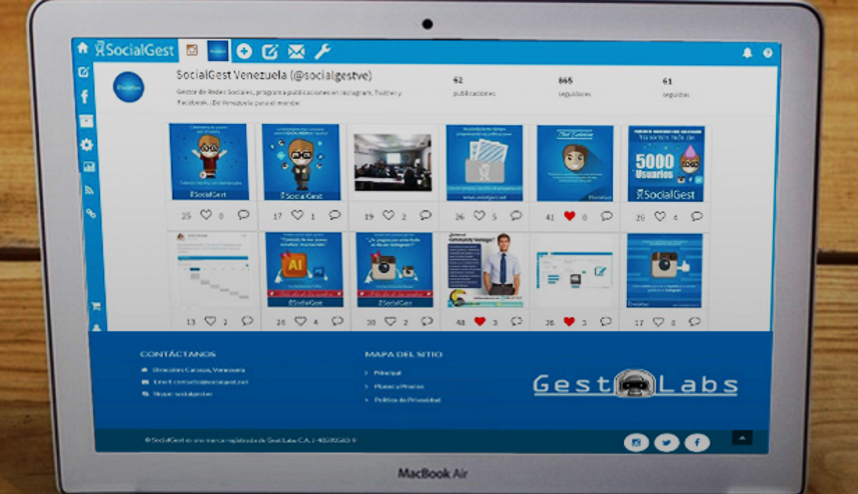This screenshot has height=494, width=858.
Task: Click the SocialGest logo
Action: tap(134, 50)
